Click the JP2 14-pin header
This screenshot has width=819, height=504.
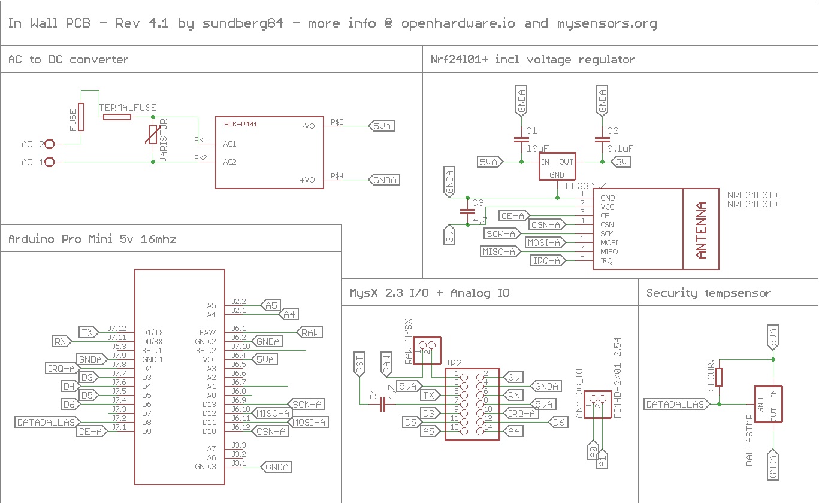[472, 405]
